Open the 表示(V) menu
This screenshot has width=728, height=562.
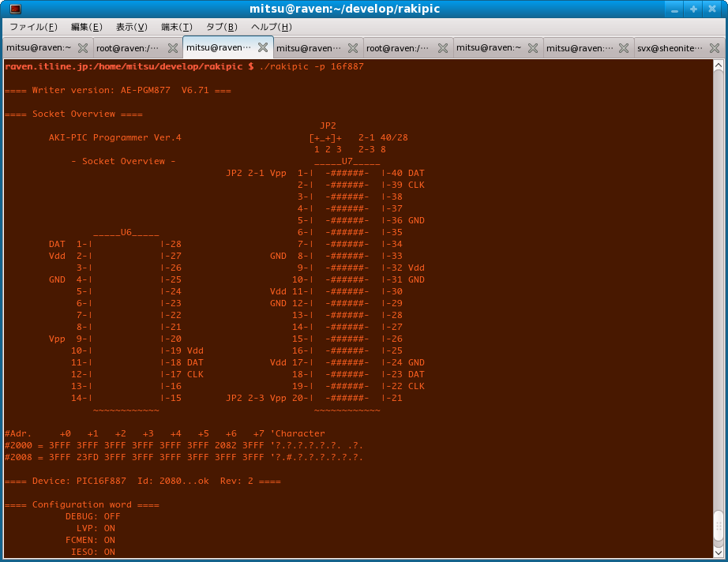(x=131, y=27)
